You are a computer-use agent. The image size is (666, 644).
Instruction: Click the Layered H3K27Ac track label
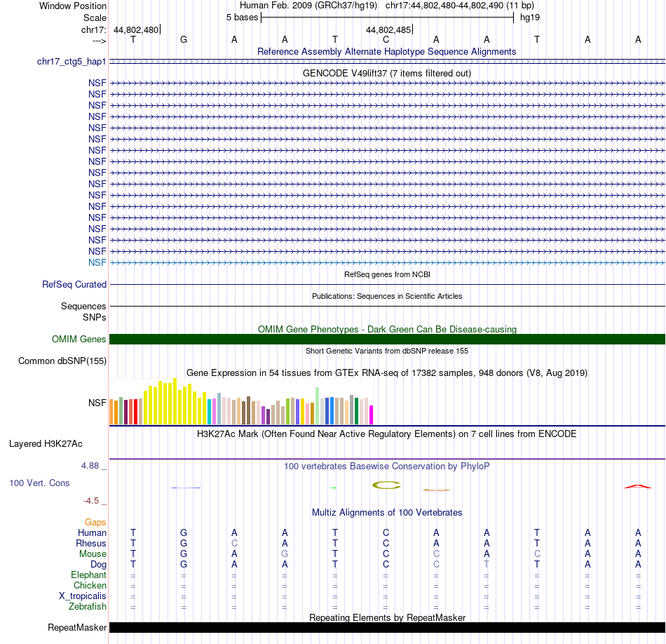46,444
